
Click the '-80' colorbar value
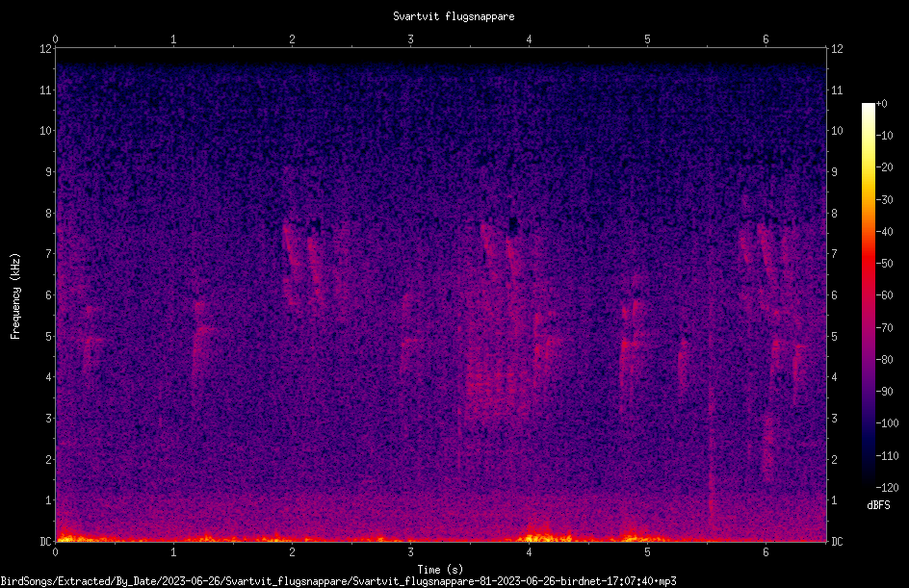(x=884, y=359)
